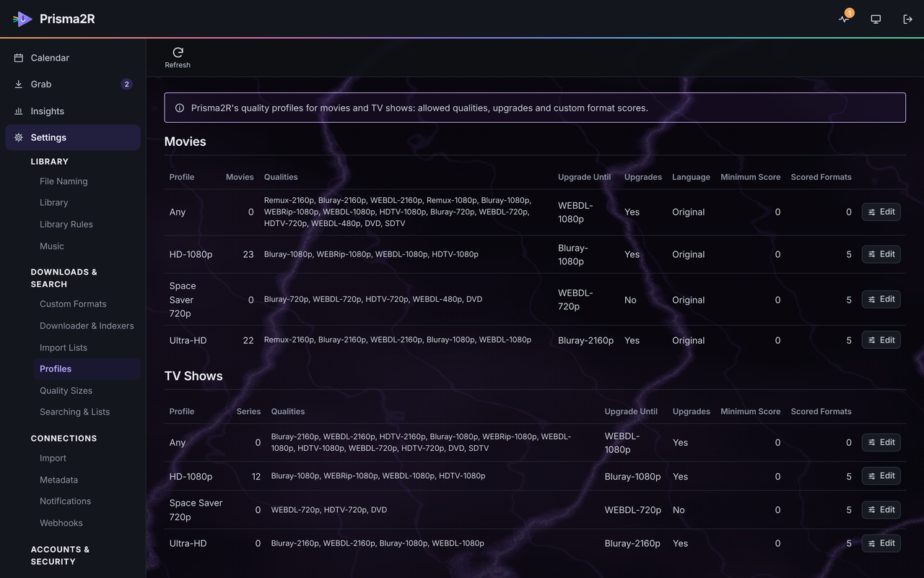Edit the Movies Any profile
Screen dimensions: 924x578
(x=881, y=212)
